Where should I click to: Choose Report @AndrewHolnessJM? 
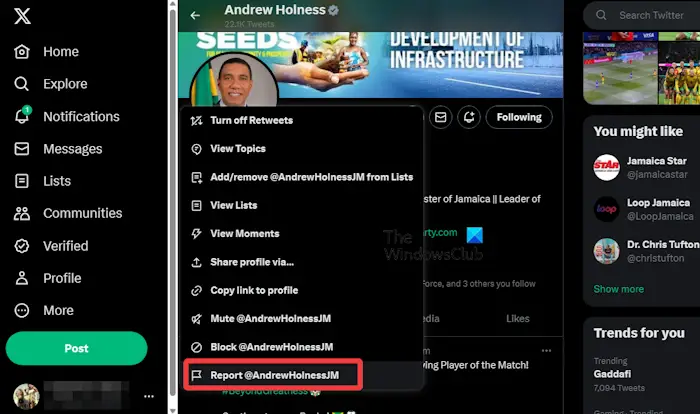point(303,375)
